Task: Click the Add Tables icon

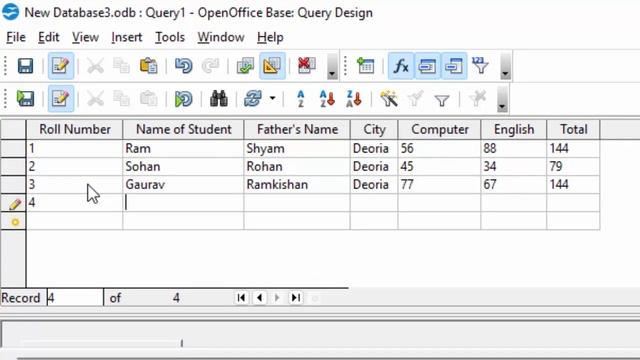Action: [x=366, y=66]
